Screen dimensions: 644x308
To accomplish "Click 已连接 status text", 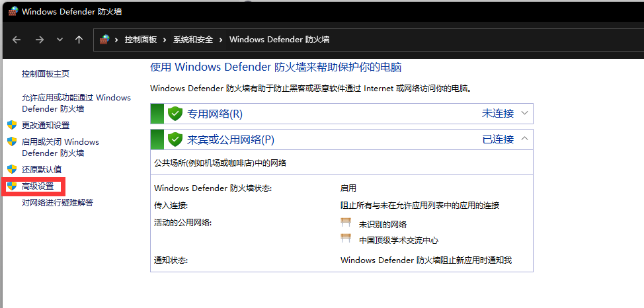I will [498, 139].
